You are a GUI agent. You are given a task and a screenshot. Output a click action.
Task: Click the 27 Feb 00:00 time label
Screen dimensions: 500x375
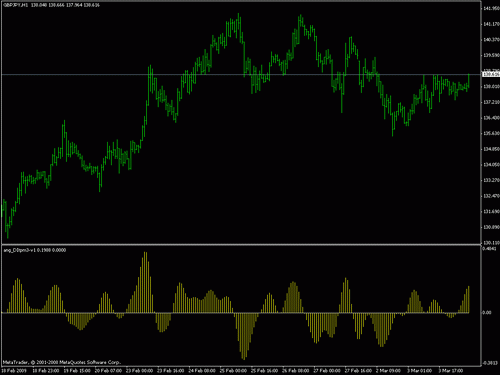tap(327, 371)
